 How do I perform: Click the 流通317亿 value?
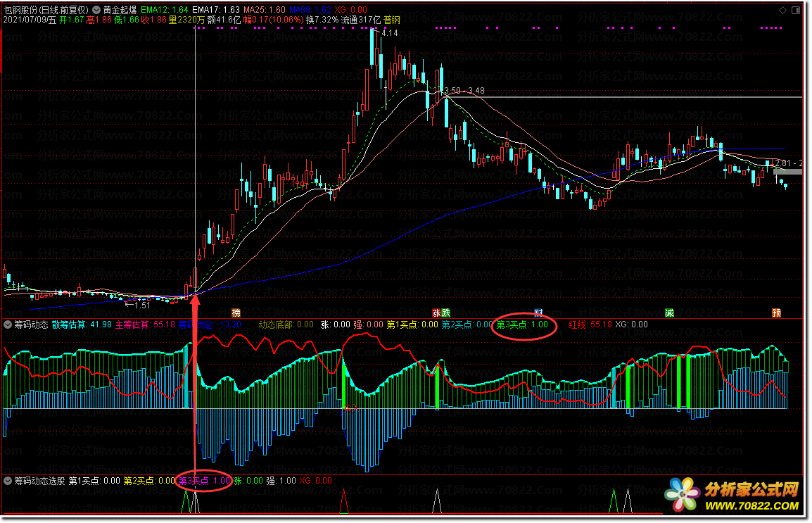[x=361, y=20]
